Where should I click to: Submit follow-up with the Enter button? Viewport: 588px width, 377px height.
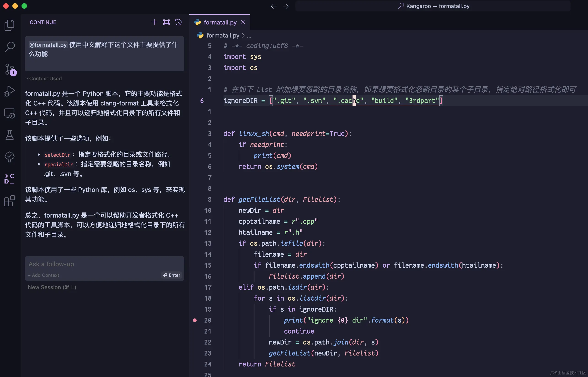(172, 275)
